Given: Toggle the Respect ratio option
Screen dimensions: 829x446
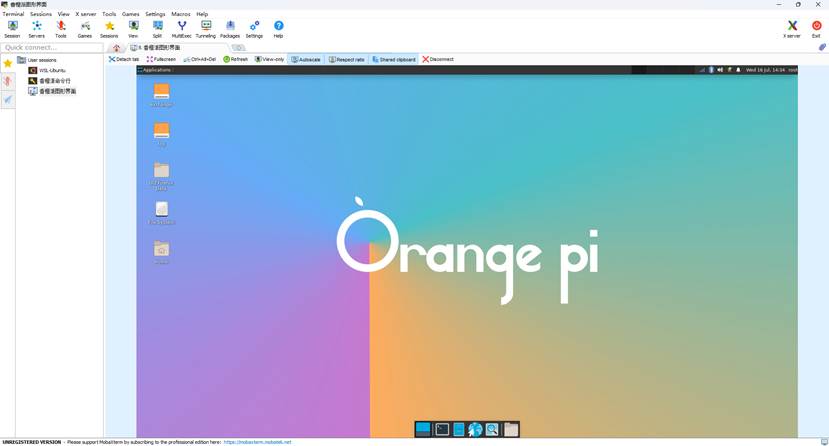Looking at the screenshot, I should (347, 59).
